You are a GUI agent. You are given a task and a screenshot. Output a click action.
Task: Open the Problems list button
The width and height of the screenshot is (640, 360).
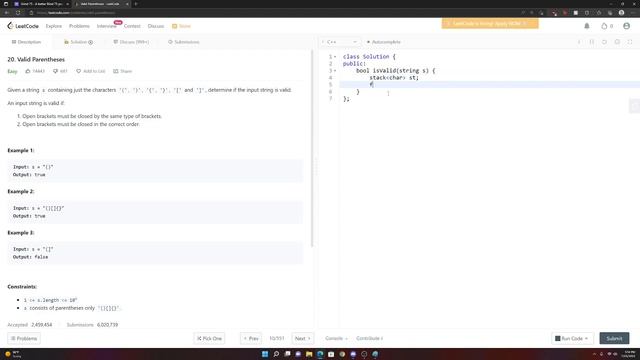[24, 338]
